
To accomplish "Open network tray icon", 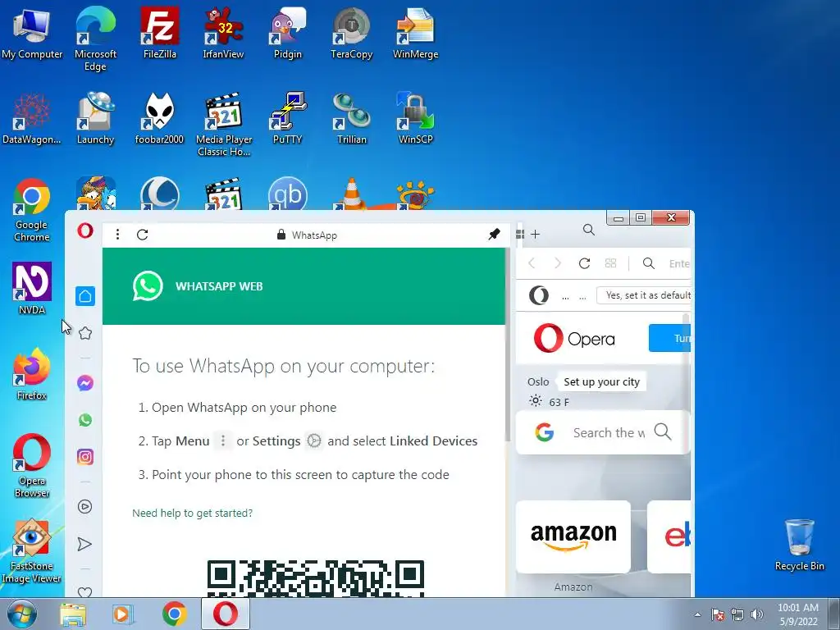I will (737, 614).
